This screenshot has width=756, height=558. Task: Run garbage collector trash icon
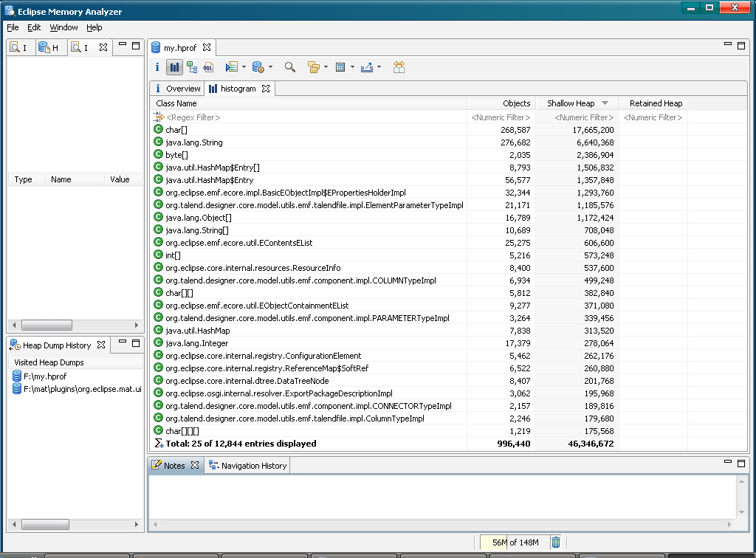coord(556,542)
